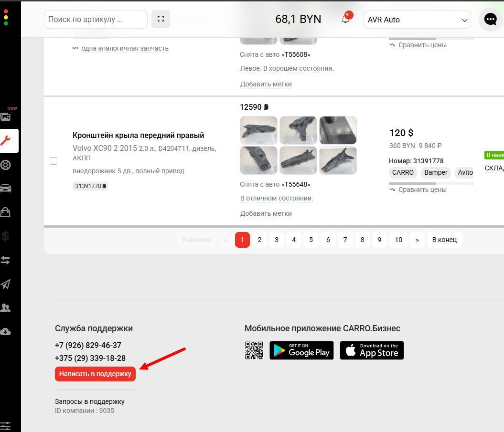Jump to last page via В конец
The height and width of the screenshot is (432, 504).
[444, 240]
